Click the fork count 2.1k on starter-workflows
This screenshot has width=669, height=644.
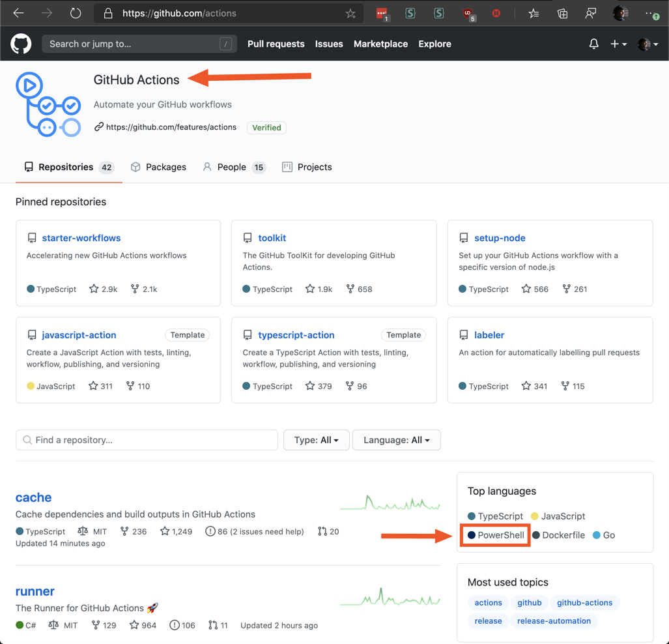(144, 289)
